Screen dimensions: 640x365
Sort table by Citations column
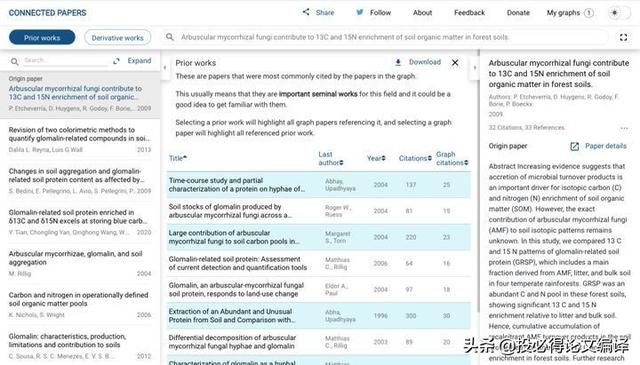(x=415, y=158)
